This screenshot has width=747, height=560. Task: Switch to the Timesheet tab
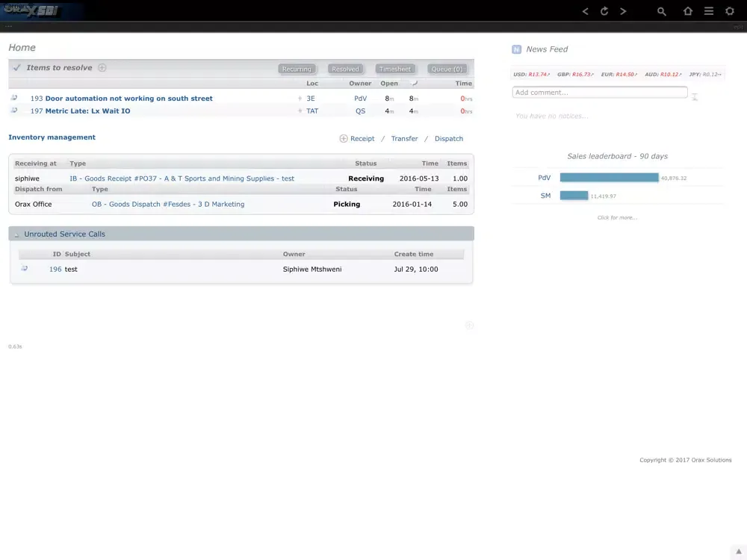[394, 69]
